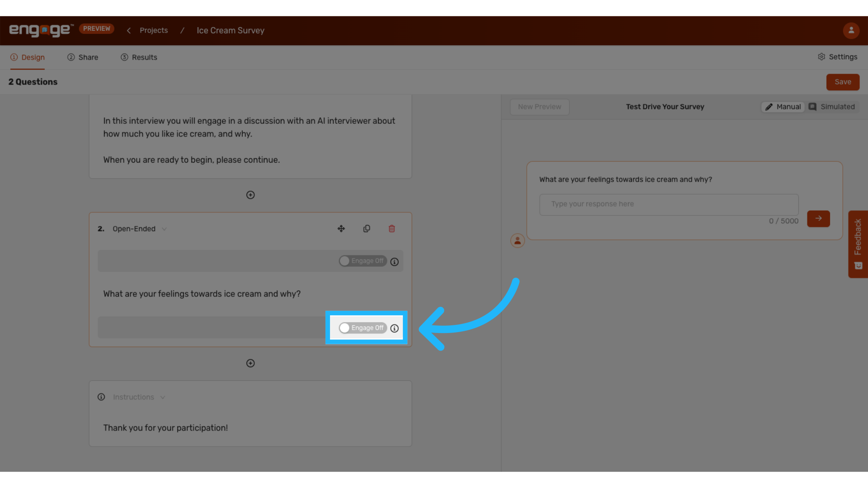Open the Instructions block type dropdown
This screenshot has height=488, width=868.
[x=139, y=397]
